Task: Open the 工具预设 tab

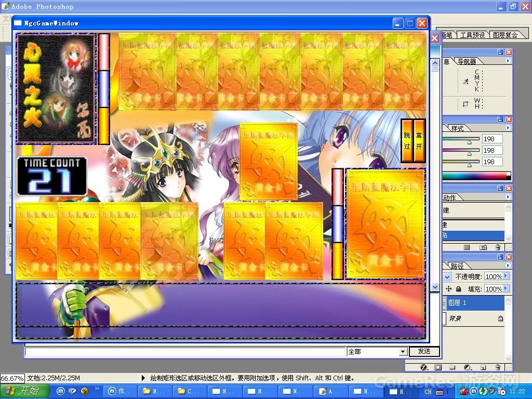Action: [472, 35]
